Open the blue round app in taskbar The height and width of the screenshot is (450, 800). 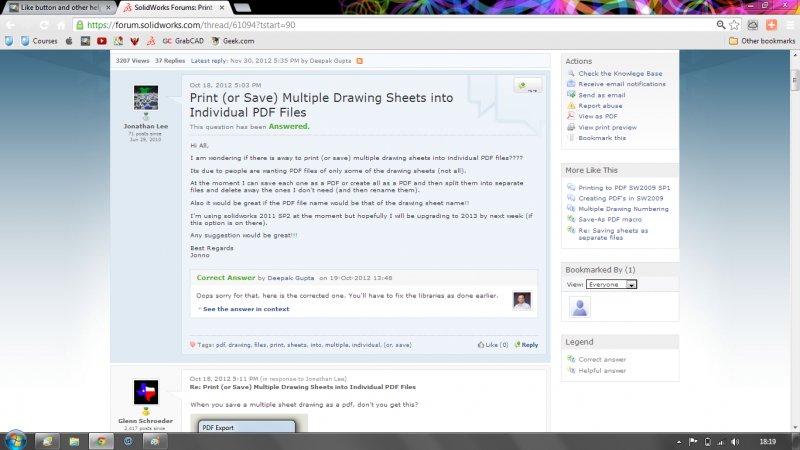(128, 441)
